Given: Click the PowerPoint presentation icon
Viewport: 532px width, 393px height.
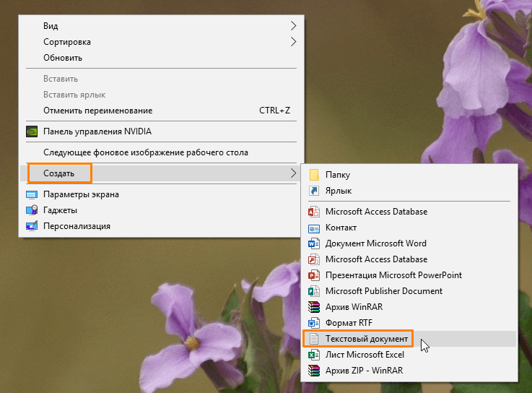Looking at the screenshot, I should point(314,275).
